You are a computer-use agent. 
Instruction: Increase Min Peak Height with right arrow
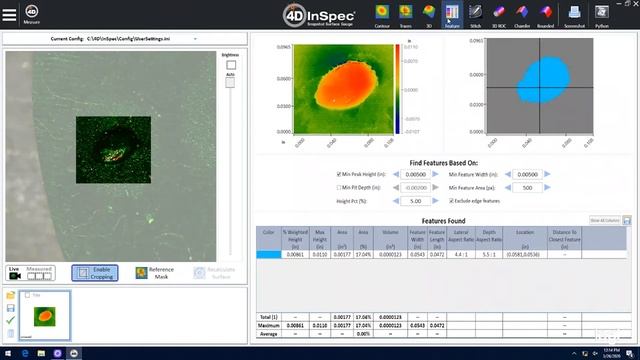pyautogui.click(x=436, y=174)
